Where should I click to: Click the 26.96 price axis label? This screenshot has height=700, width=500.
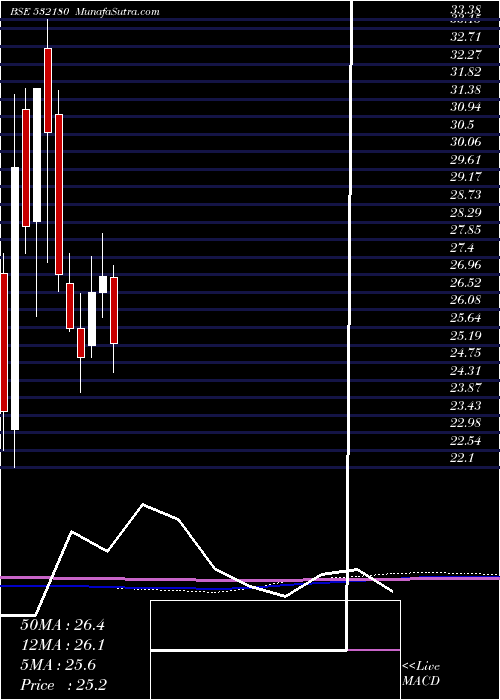click(x=466, y=265)
